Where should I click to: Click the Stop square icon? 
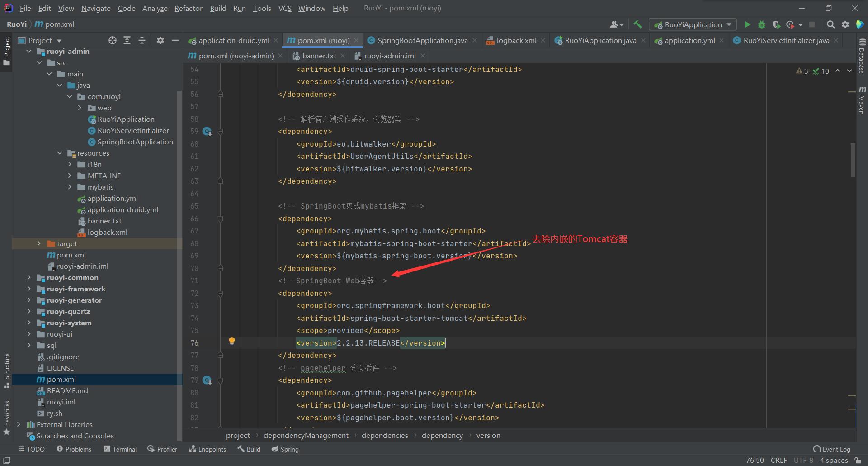click(x=812, y=24)
